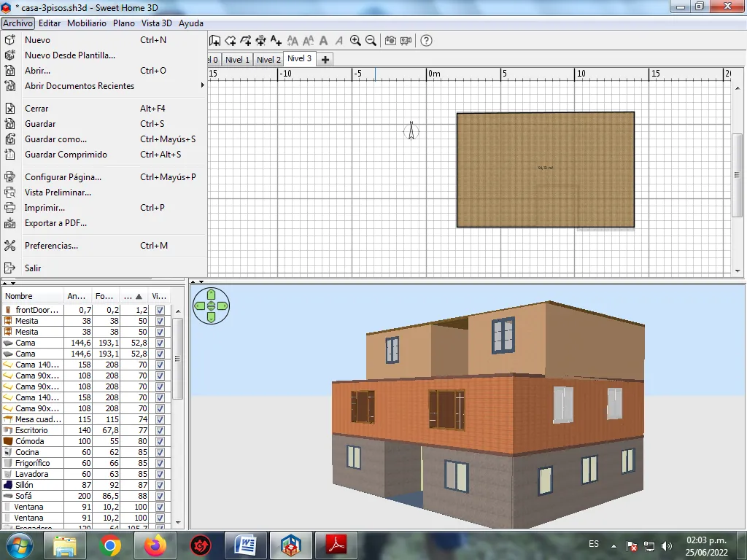747x560 pixels.
Task: Show hidden tray icons arrow
Action: tap(614, 546)
